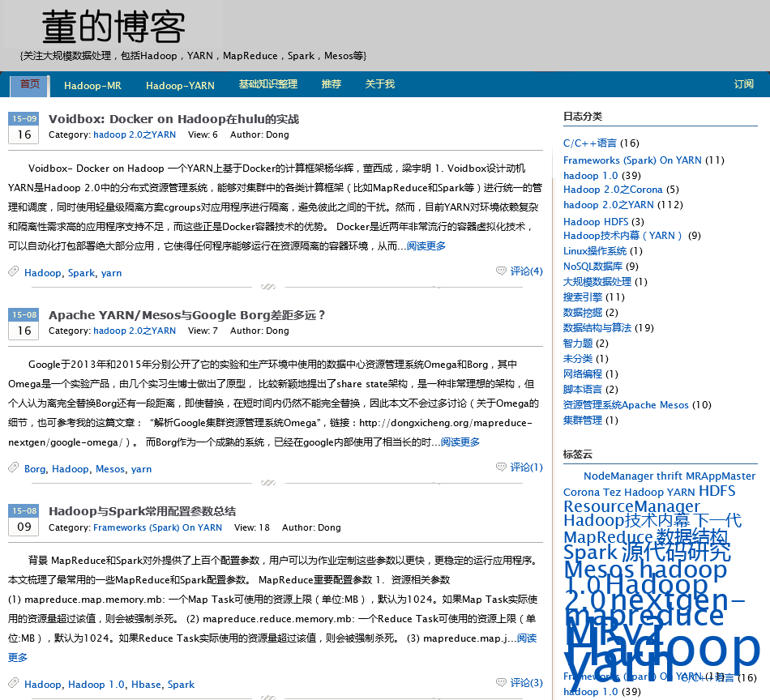Open the Hadoop-MR menu item
770x700 pixels.
(92, 85)
